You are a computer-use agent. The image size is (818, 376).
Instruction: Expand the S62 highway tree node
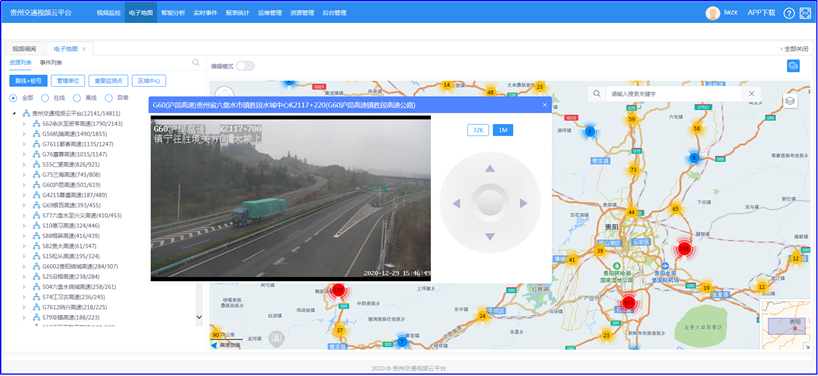point(23,124)
